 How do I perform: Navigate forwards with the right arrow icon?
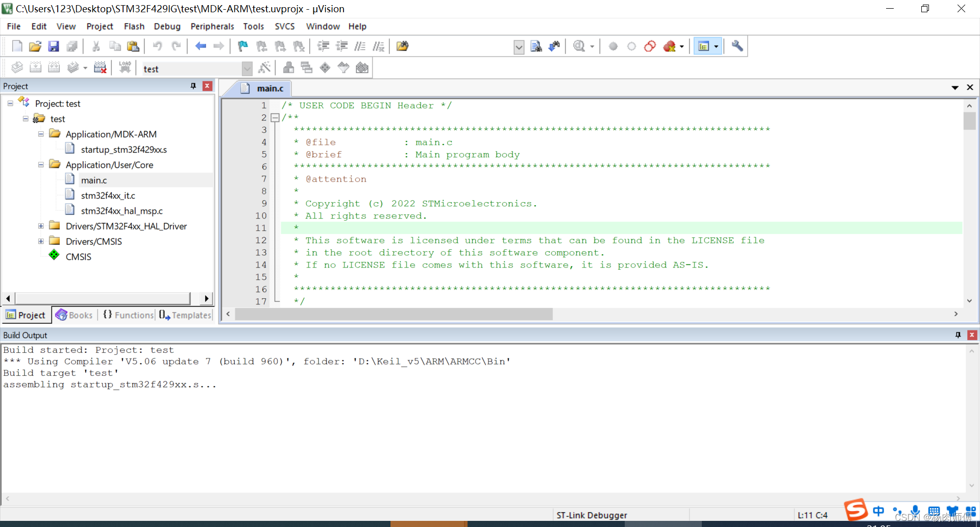click(x=218, y=46)
